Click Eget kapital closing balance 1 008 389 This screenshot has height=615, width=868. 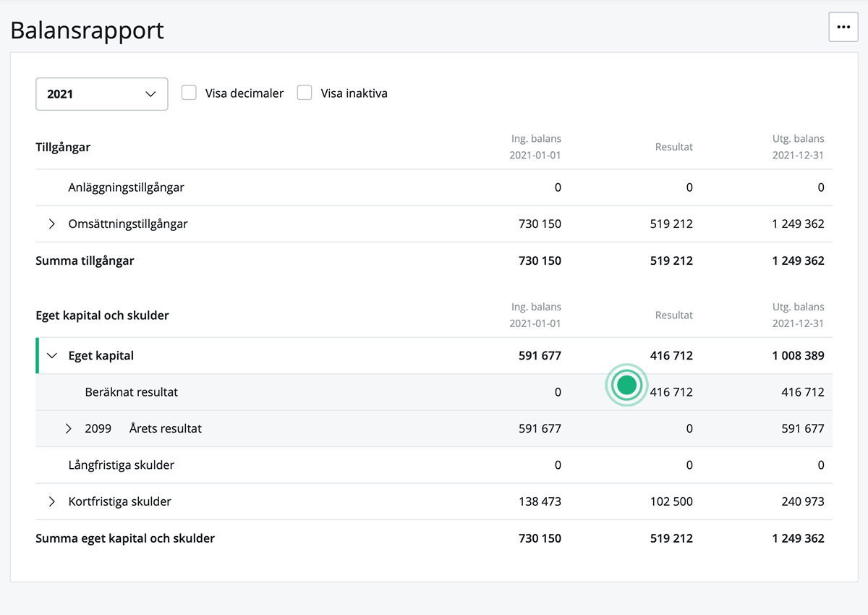798,356
